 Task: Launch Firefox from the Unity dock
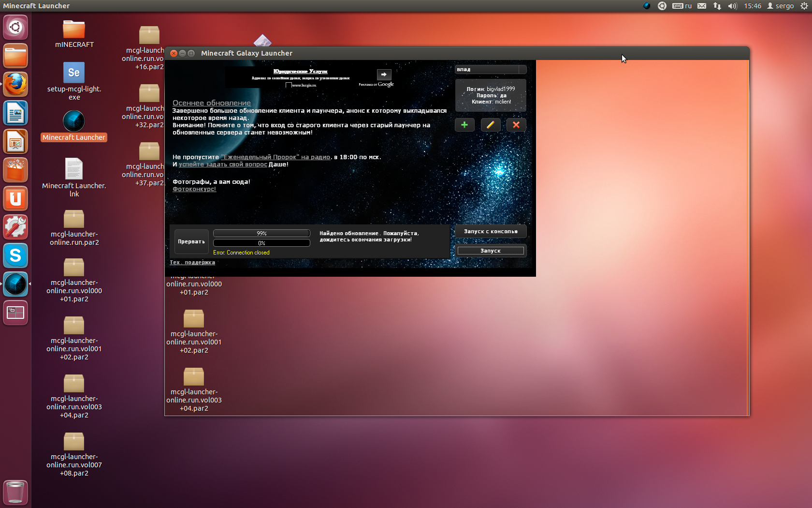(15, 85)
